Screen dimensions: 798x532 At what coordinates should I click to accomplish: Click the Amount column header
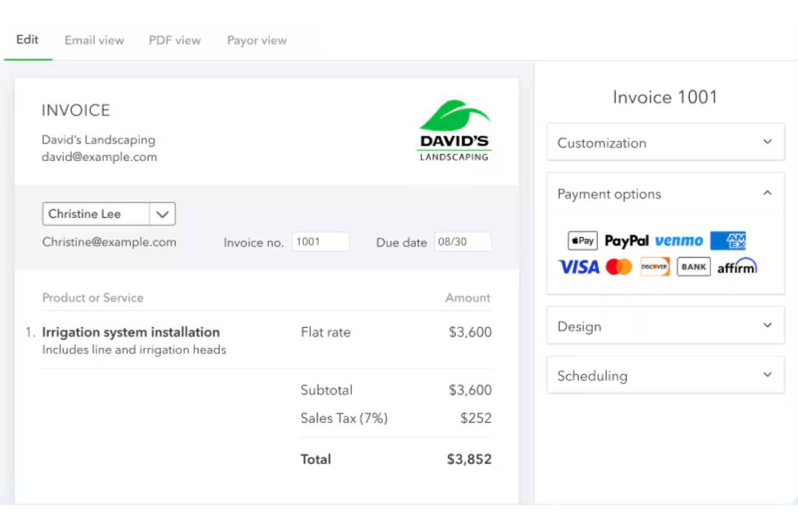tap(468, 298)
